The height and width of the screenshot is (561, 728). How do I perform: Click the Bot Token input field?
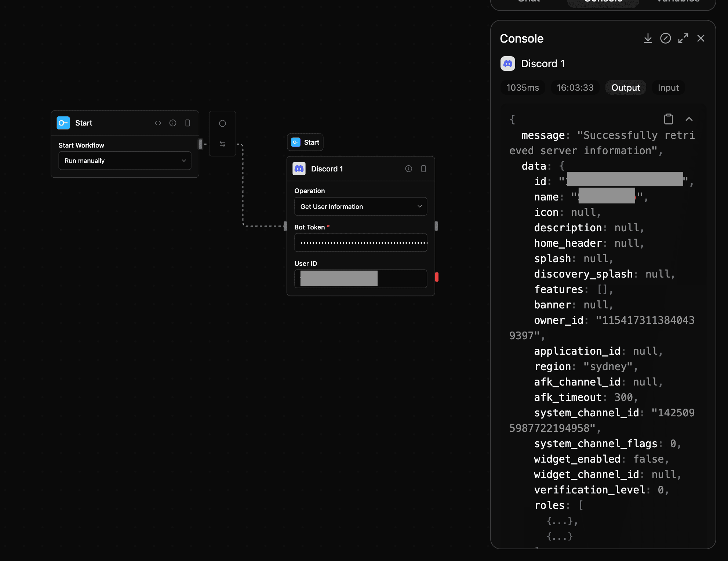tap(360, 242)
